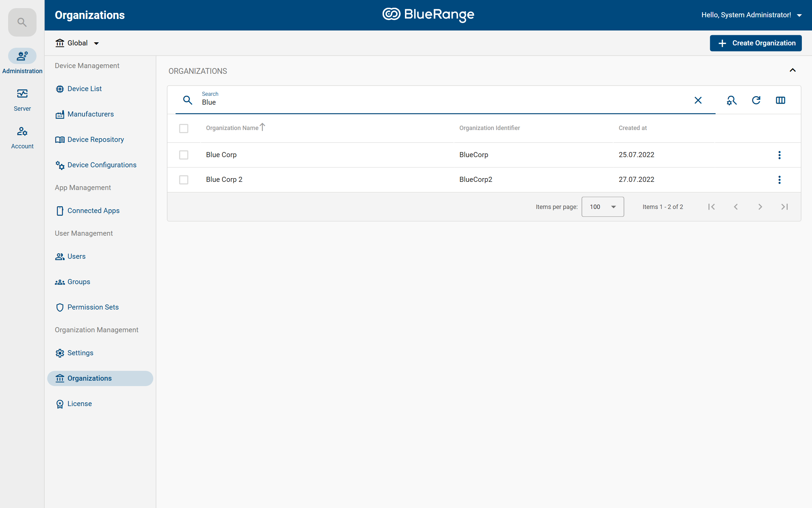Open the global search icon in the rail

pyautogui.click(x=22, y=22)
